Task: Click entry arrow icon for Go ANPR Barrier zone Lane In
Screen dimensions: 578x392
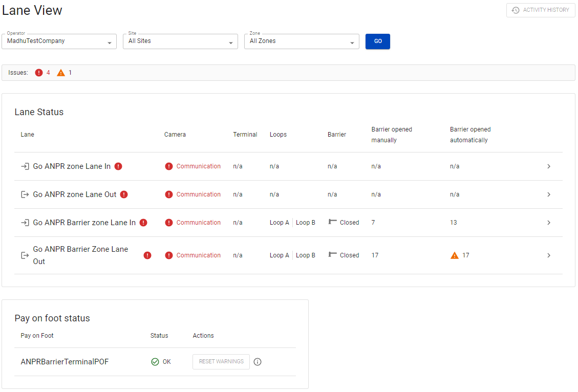Action: 25,223
